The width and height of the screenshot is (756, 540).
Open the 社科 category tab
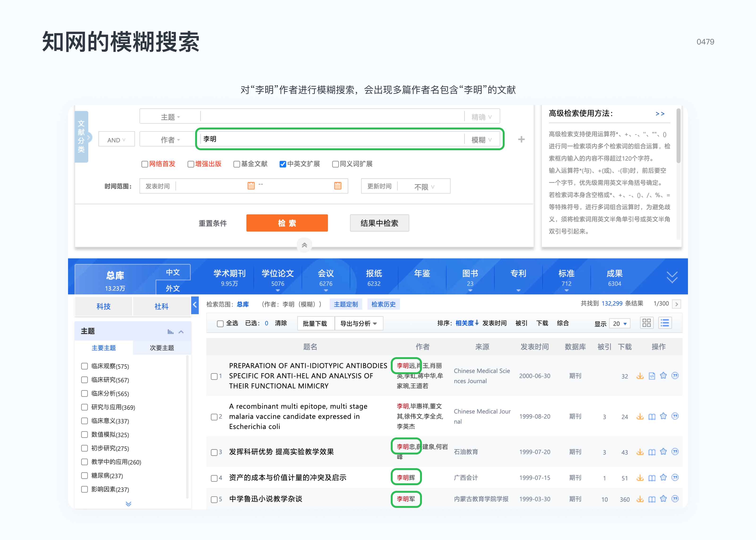pos(162,306)
